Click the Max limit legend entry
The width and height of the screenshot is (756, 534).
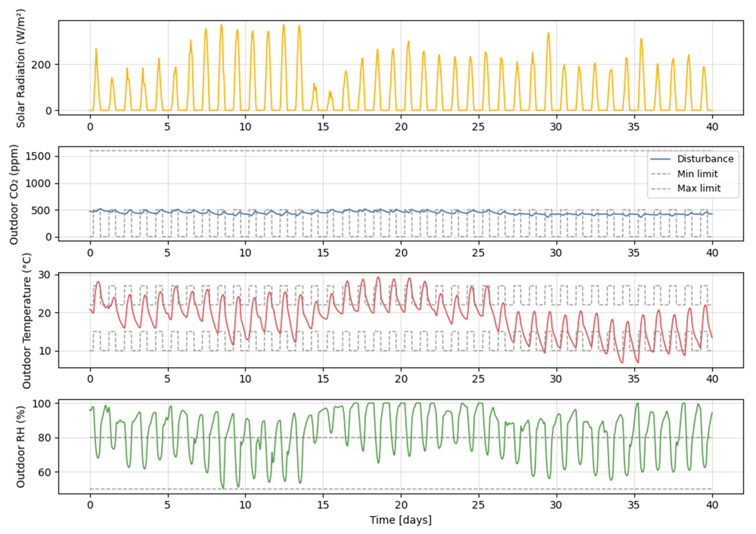699,188
